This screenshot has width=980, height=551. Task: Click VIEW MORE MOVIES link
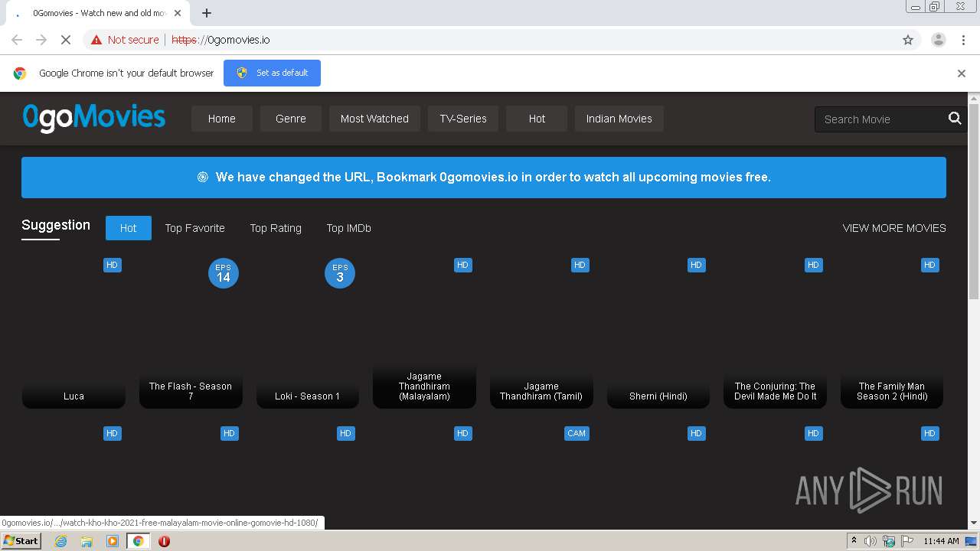(x=894, y=228)
